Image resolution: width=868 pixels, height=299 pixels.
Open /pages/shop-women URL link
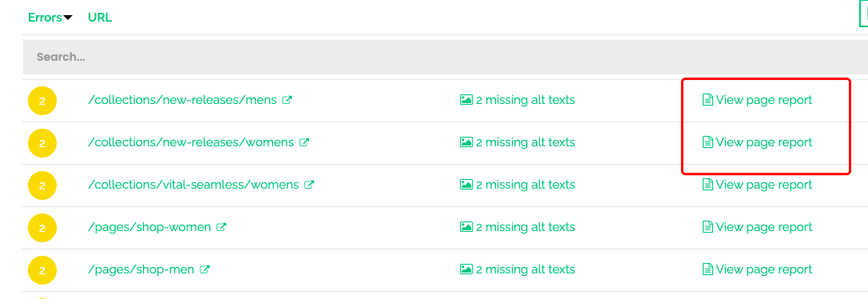149,227
